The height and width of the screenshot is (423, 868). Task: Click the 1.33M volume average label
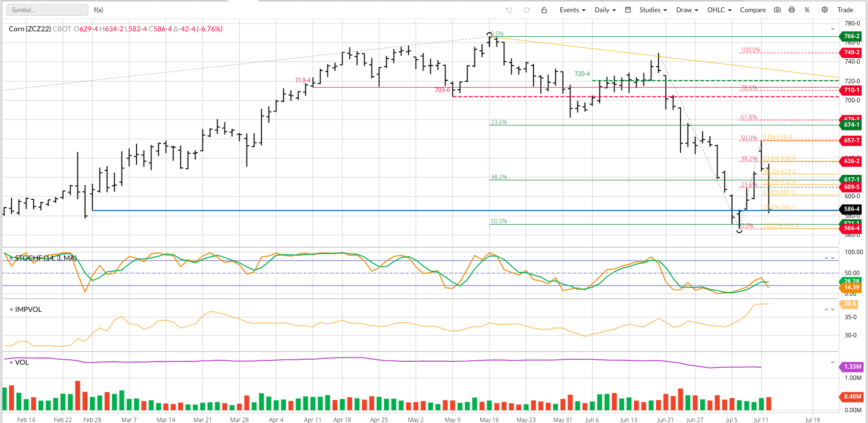(x=852, y=367)
